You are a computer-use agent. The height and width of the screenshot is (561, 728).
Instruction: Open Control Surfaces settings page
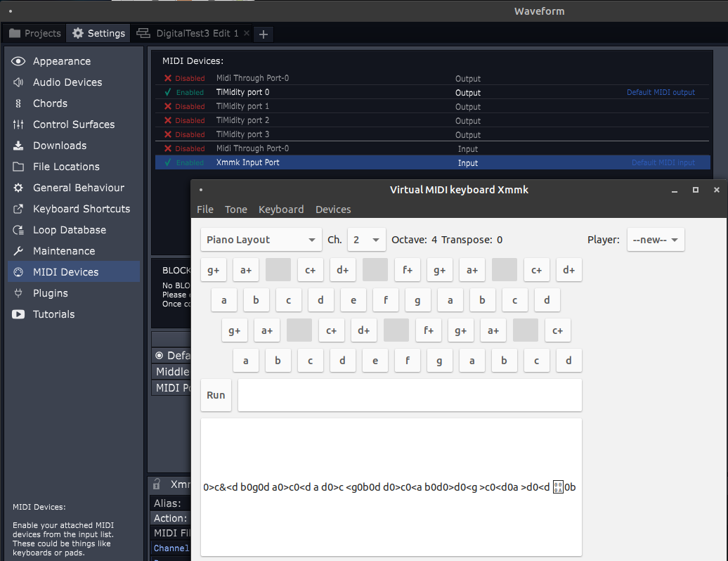click(74, 124)
